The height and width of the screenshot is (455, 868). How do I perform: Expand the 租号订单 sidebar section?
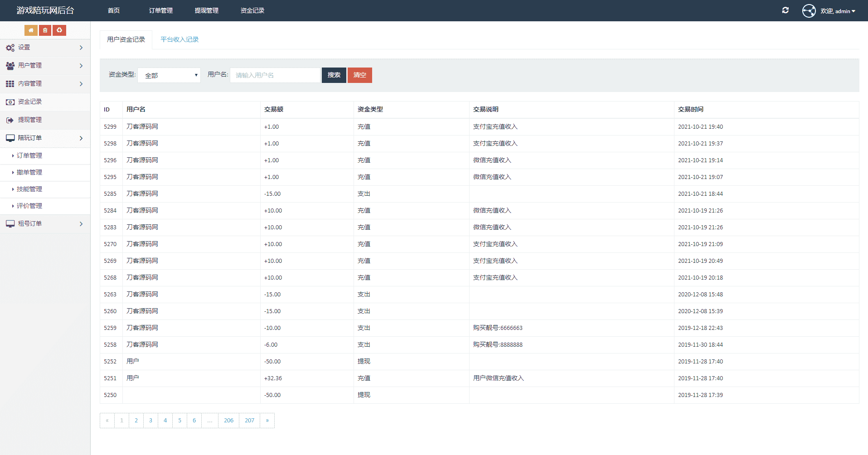pyautogui.click(x=45, y=224)
